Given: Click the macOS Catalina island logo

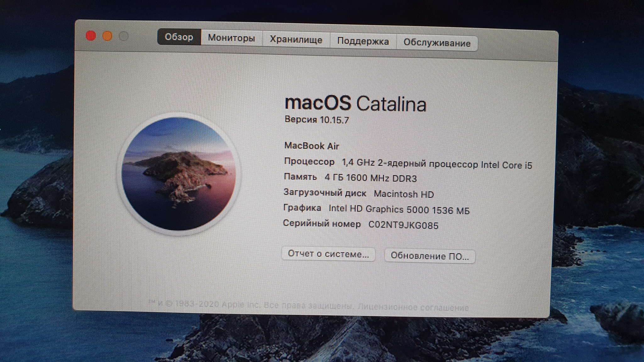Looking at the screenshot, I should click(x=179, y=173).
